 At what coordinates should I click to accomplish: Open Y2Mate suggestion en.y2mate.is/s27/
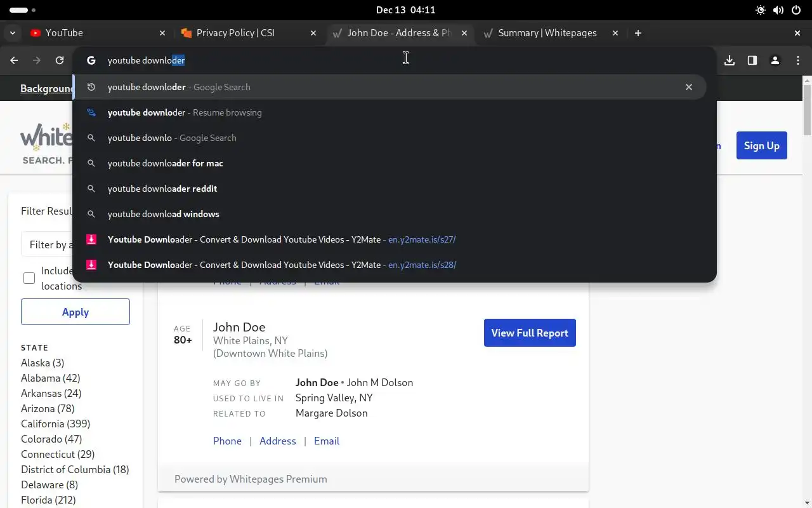pos(390,239)
